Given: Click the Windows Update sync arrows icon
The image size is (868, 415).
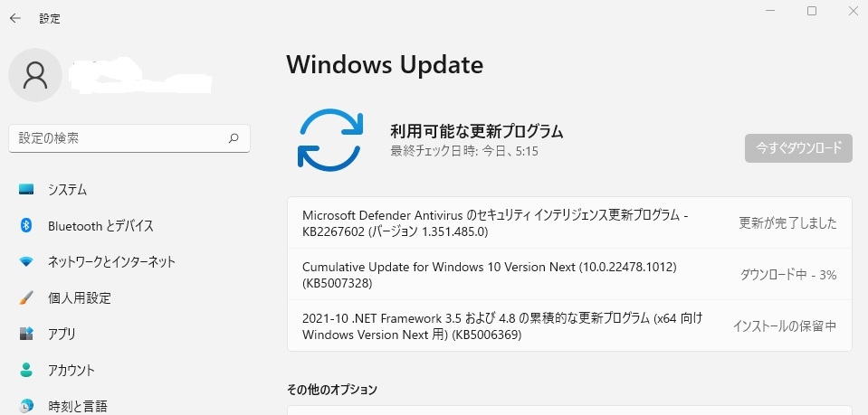Looking at the screenshot, I should tap(331, 142).
